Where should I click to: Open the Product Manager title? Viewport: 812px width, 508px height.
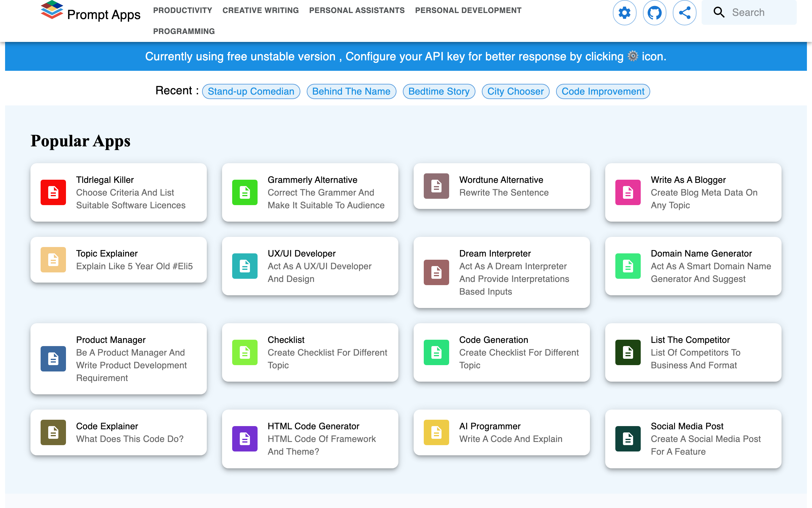tap(111, 340)
